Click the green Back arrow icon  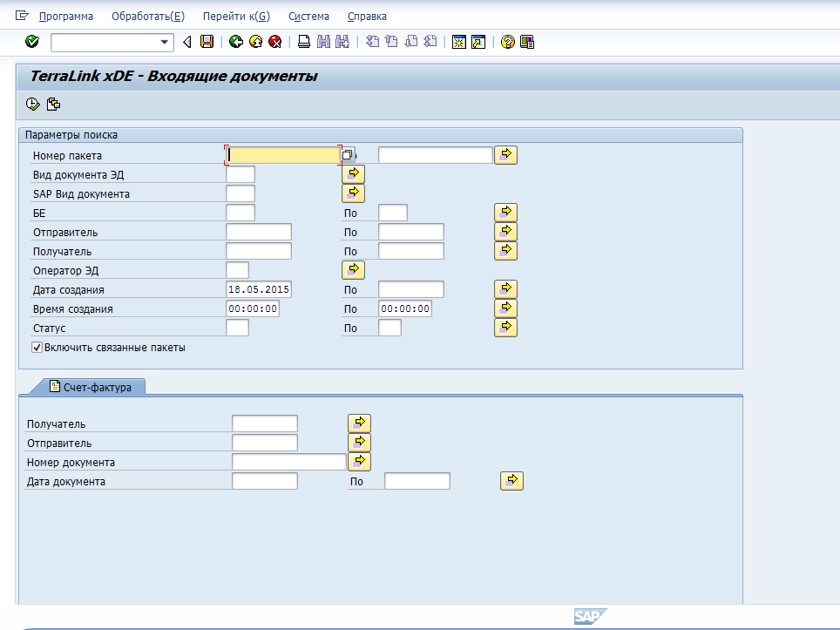[x=236, y=42]
